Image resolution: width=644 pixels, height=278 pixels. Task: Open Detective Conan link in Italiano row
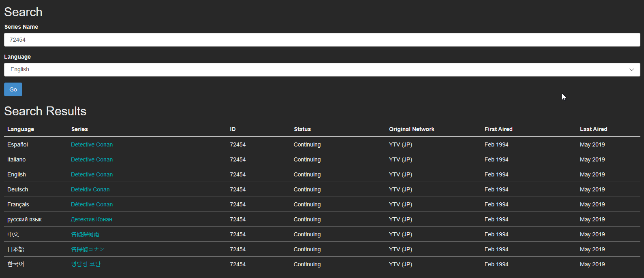point(92,159)
